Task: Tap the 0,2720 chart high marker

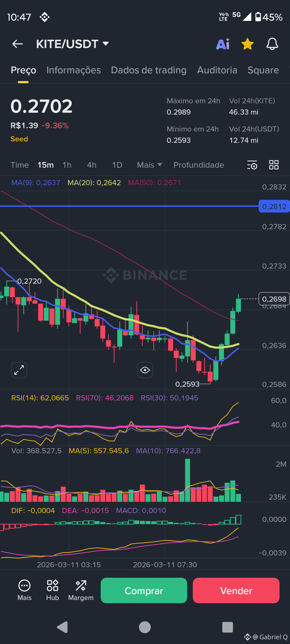Action: coord(29,281)
